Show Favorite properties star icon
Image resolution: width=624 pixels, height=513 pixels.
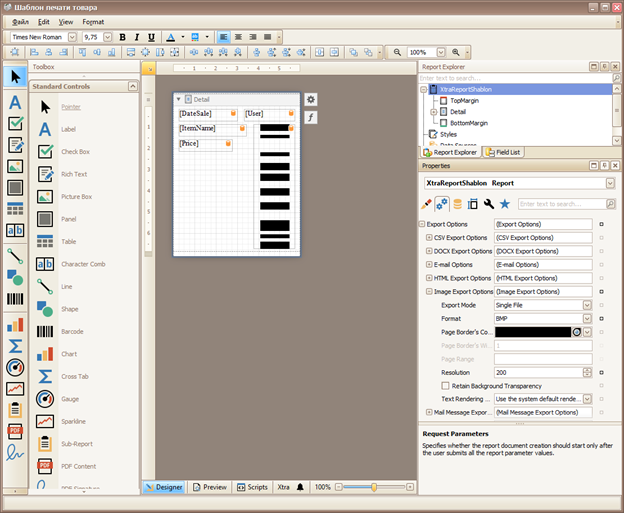click(505, 204)
